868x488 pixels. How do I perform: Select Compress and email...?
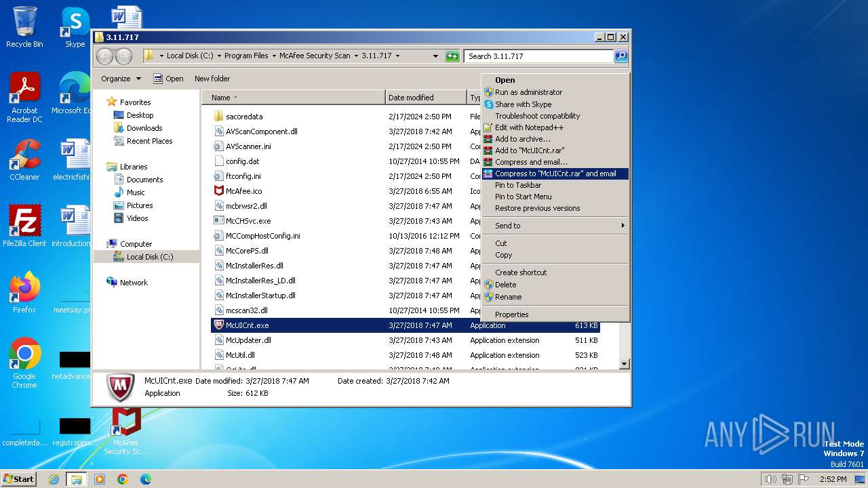[555, 162]
